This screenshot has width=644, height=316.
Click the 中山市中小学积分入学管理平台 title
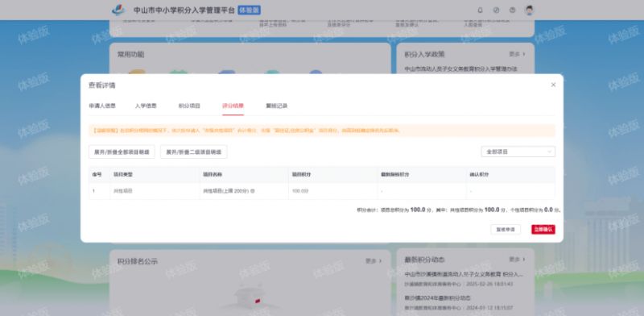184,10
